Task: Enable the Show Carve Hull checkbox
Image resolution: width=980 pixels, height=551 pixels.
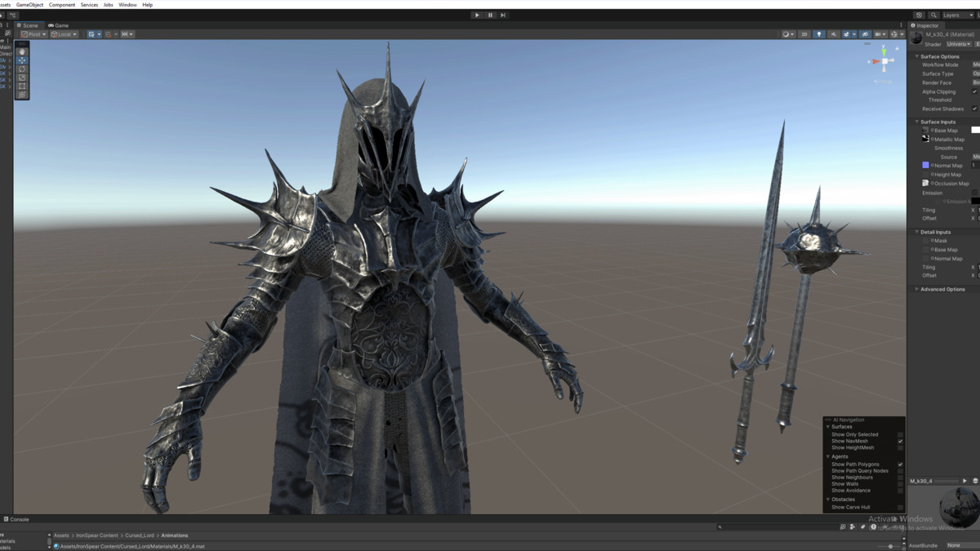Action: tap(901, 507)
